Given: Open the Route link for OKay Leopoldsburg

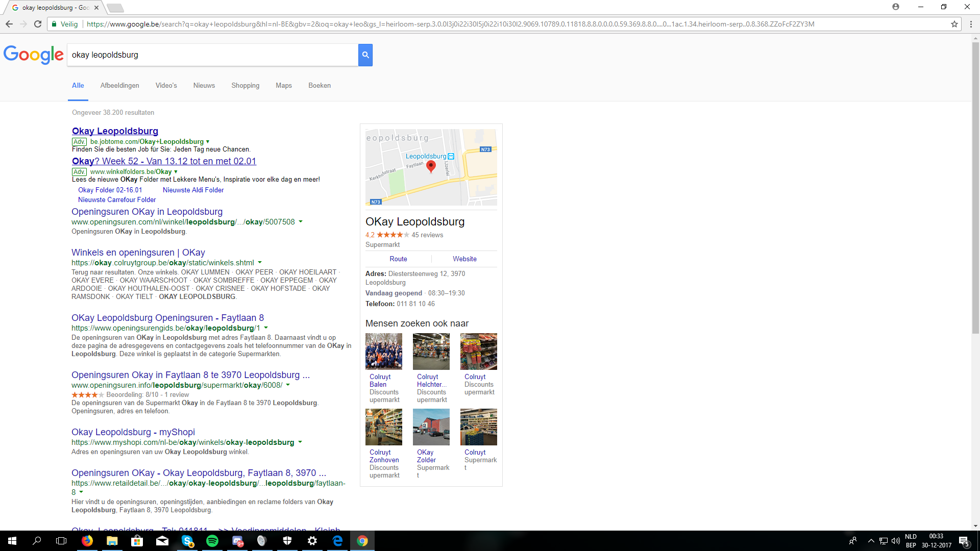Looking at the screenshot, I should [398, 259].
